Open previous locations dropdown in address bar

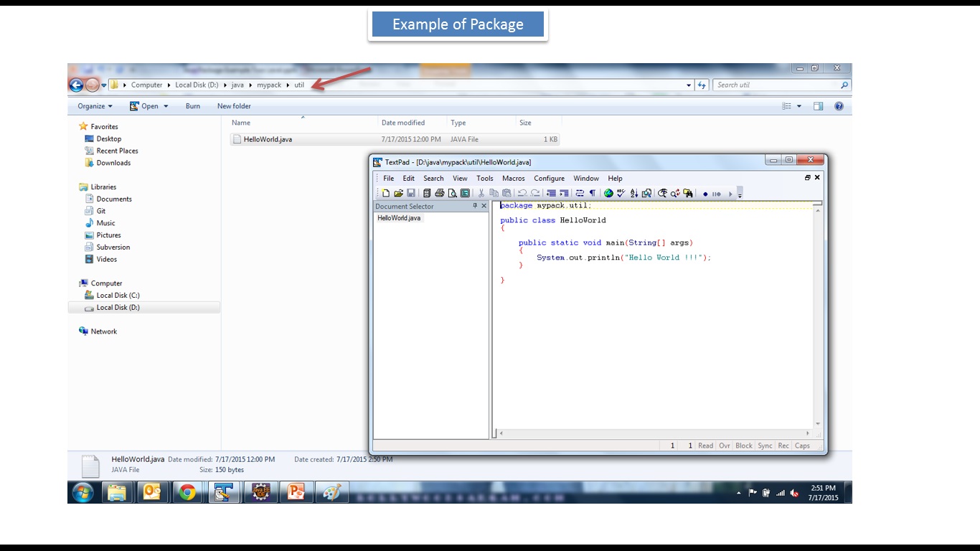(x=689, y=85)
